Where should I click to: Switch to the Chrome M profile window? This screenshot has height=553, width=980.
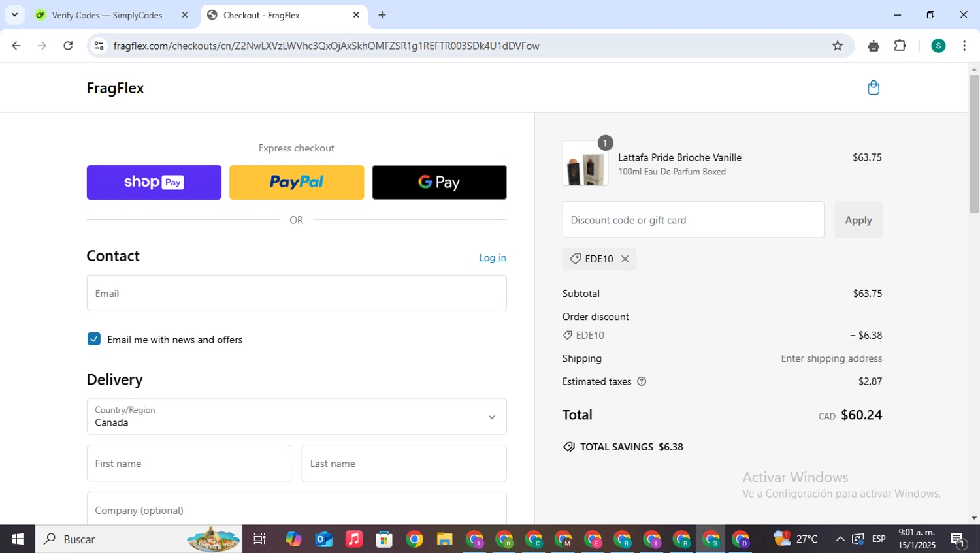click(563, 539)
